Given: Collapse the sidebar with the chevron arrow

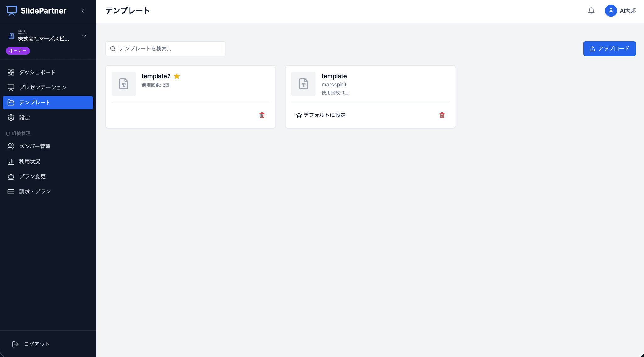Looking at the screenshot, I should (x=83, y=11).
